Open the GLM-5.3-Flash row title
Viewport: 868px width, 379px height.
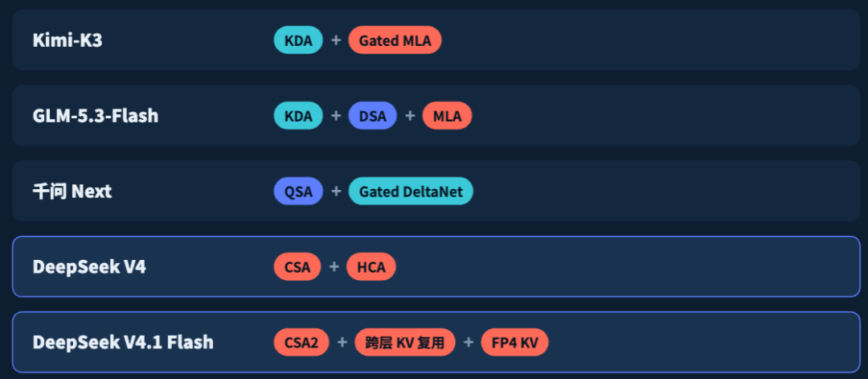(96, 116)
